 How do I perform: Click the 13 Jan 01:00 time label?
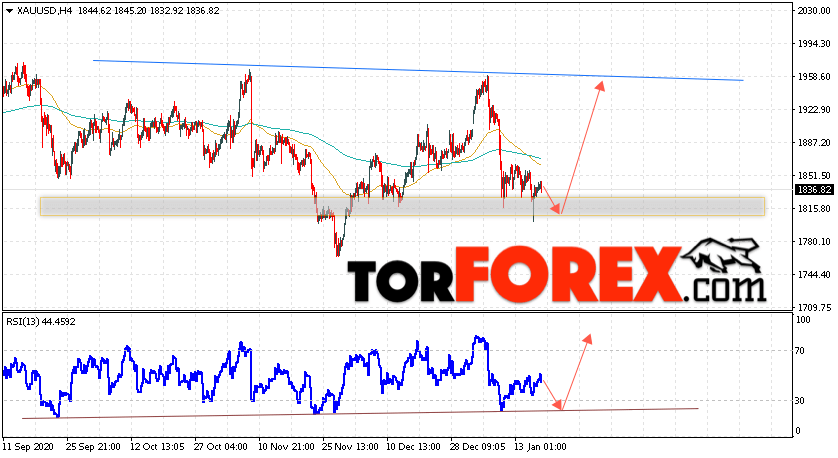tap(540, 447)
